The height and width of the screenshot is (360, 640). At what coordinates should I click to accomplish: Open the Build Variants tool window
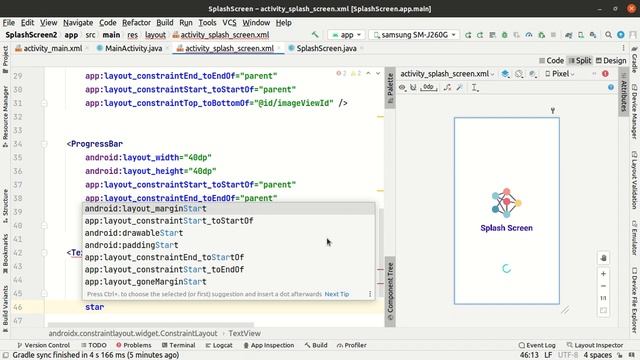click(5, 308)
